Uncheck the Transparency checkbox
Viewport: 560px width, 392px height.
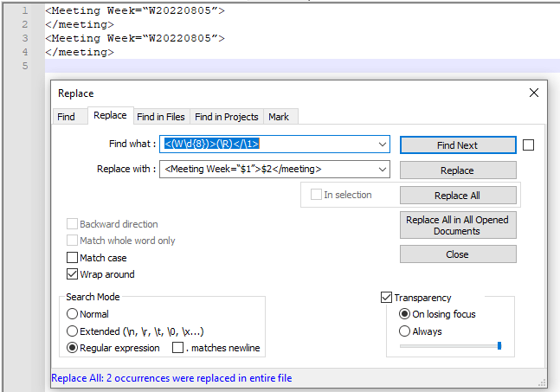(x=386, y=297)
